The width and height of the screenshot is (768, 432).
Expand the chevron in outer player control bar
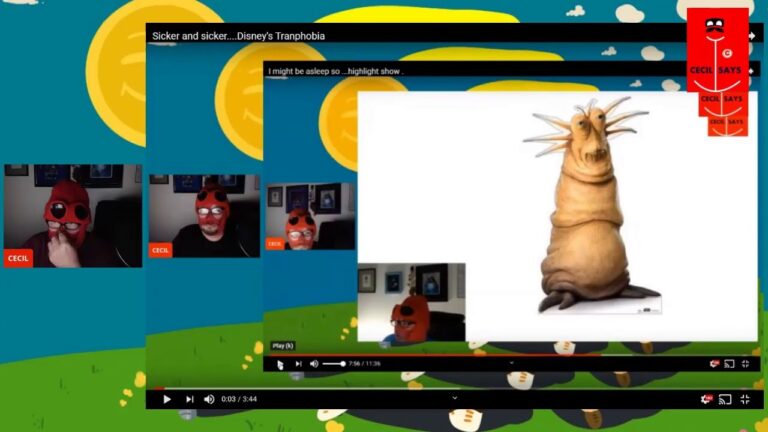(x=455, y=398)
